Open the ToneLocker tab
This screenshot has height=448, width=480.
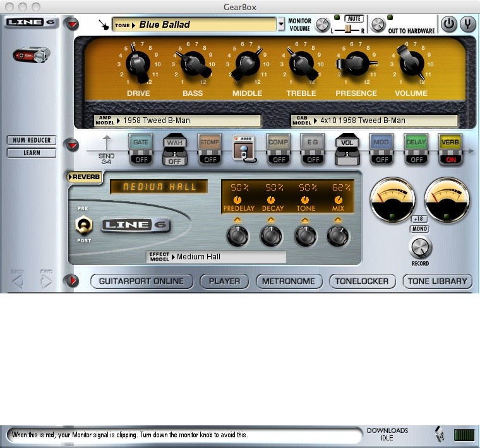tap(362, 281)
